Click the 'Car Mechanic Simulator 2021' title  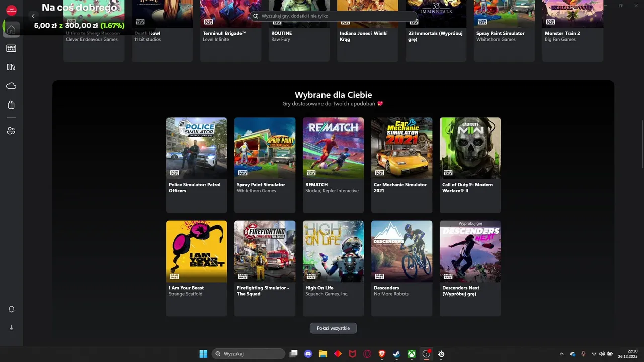[x=400, y=188]
